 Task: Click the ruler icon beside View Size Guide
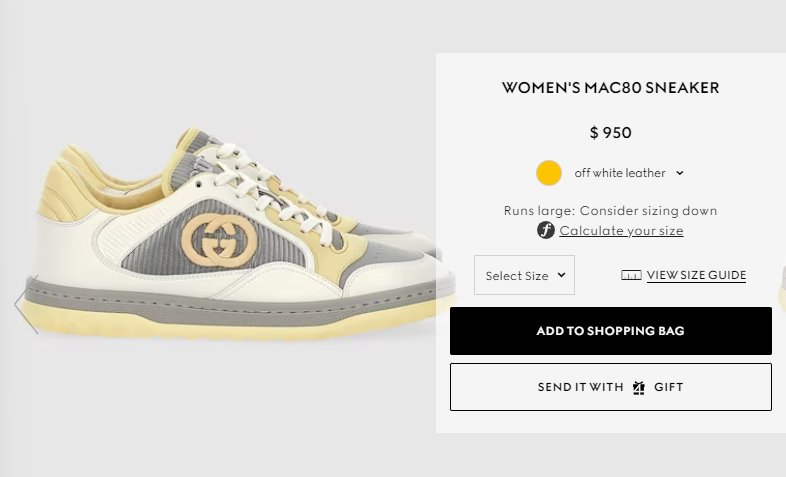click(631, 275)
